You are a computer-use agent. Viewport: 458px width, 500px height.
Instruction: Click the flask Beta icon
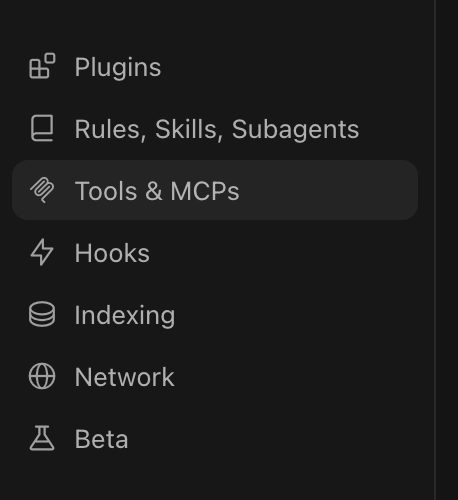click(42, 438)
